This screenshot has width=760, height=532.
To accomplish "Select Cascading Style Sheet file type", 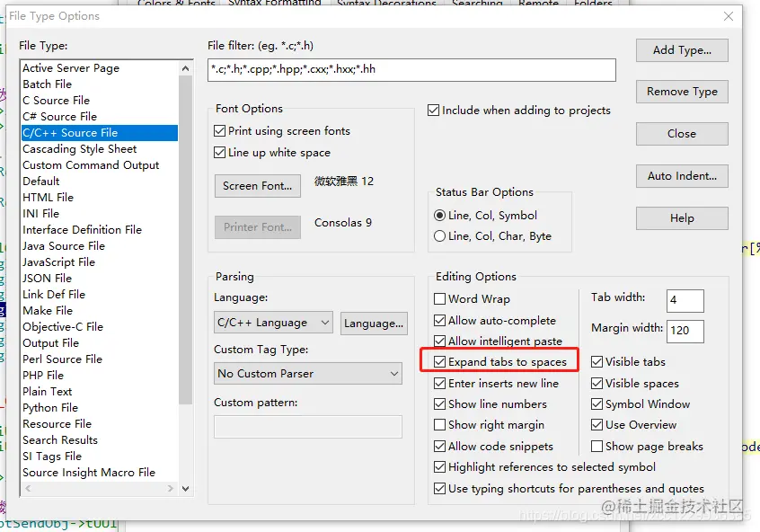I will [100, 149].
